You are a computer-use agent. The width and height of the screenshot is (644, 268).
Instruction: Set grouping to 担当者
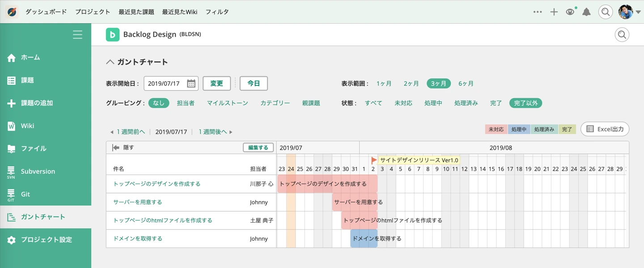point(186,103)
